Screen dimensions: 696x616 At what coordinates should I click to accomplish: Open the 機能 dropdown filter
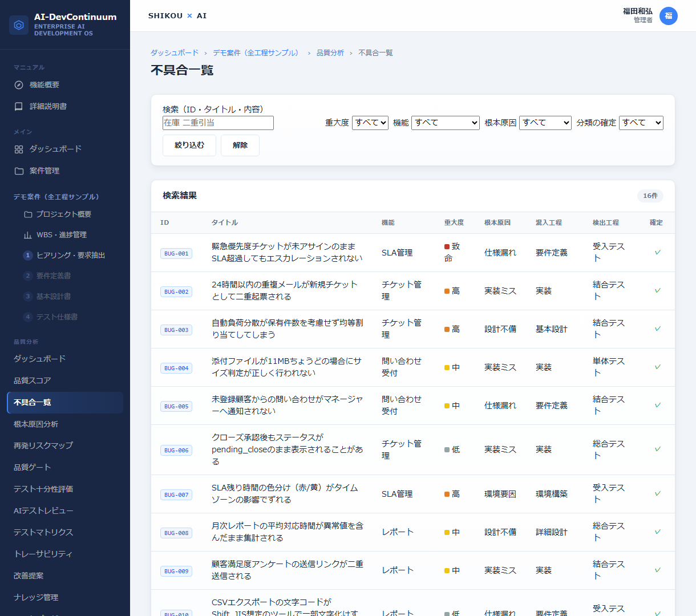[x=446, y=123]
